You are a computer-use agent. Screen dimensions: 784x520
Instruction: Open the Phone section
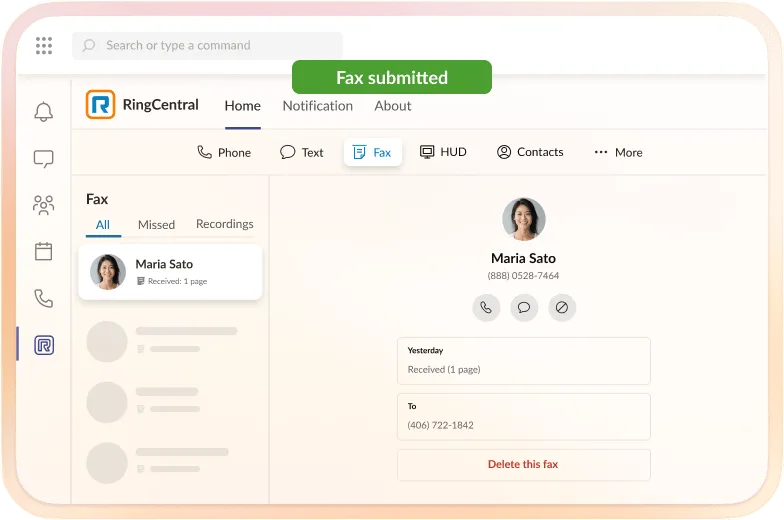[x=224, y=152]
